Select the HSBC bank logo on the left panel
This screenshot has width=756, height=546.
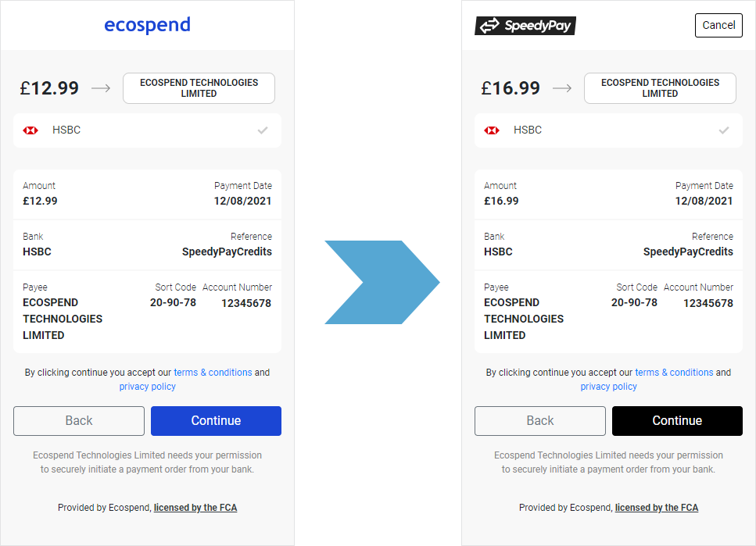pos(30,130)
